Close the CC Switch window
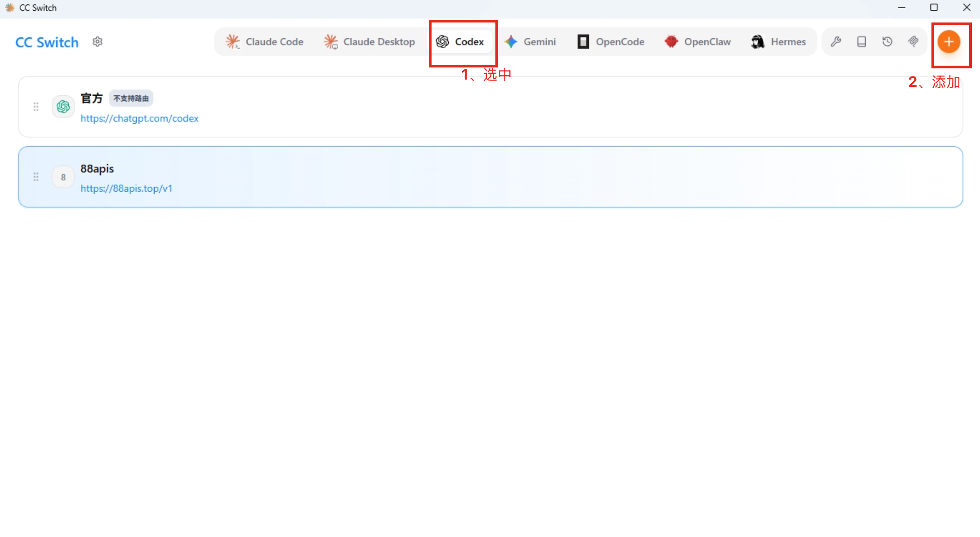The height and width of the screenshot is (537, 980). tap(967, 8)
